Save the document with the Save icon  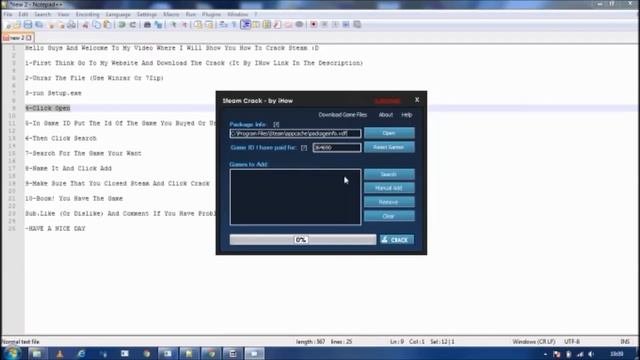(x=28, y=25)
